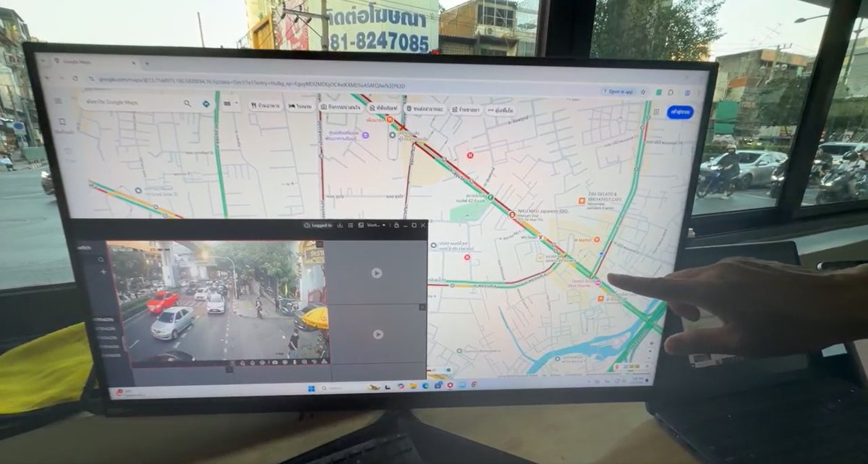Open the list icon in camera app header

[x=351, y=225]
